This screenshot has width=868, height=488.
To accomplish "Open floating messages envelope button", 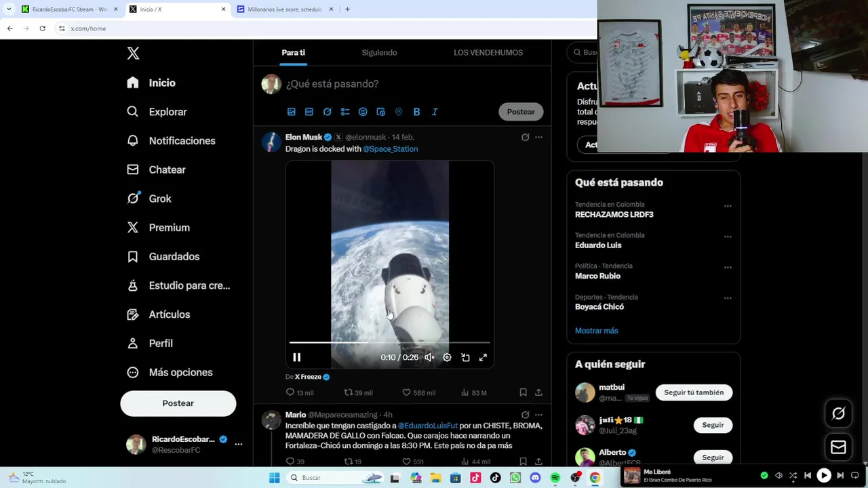I will (x=838, y=447).
